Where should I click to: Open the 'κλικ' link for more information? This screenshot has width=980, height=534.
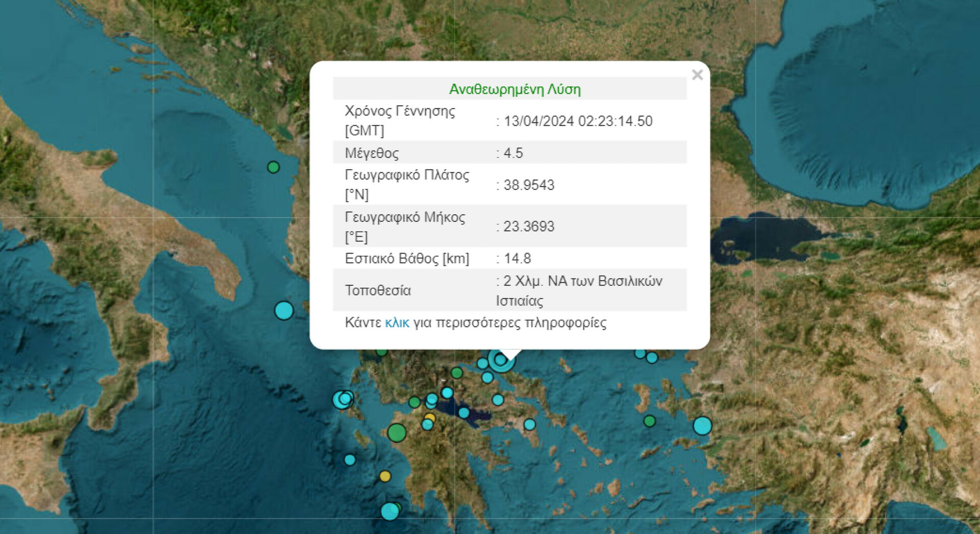tap(397, 323)
